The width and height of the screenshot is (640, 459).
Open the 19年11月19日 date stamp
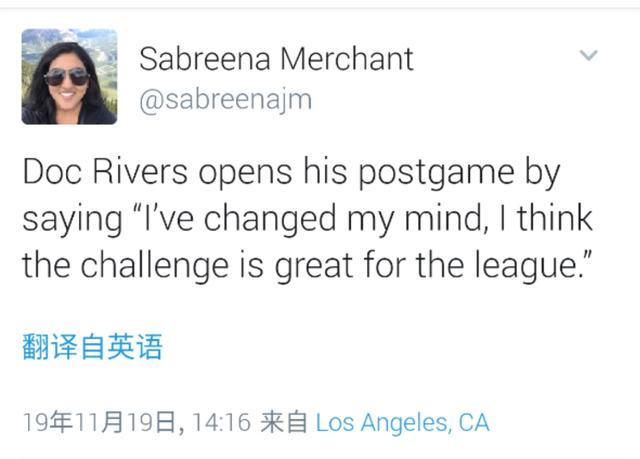pos(100,423)
